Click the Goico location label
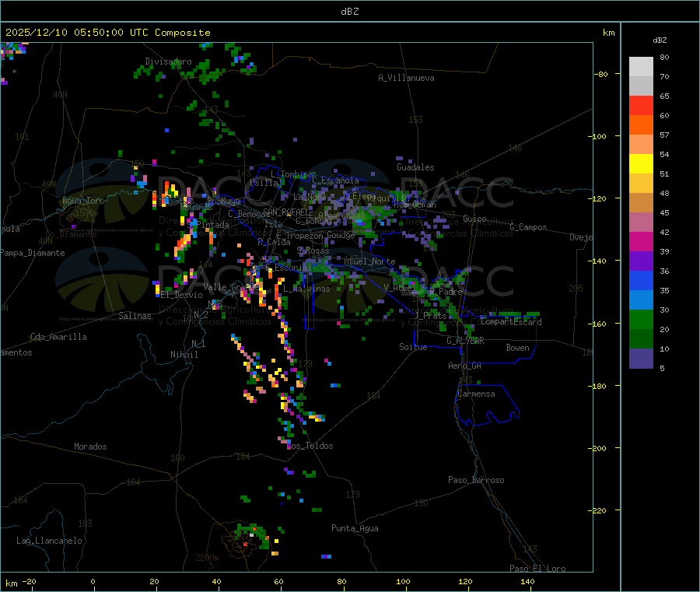The image size is (700, 592). coord(474,219)
